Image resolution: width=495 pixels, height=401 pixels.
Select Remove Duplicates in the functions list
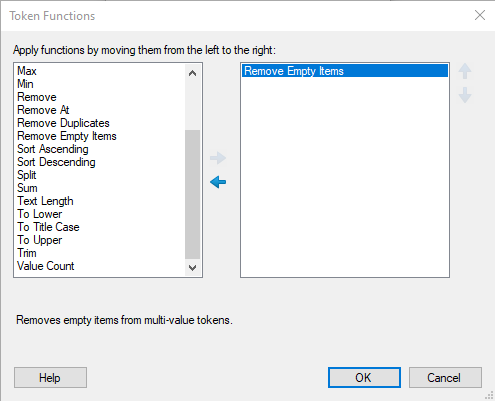point(63,123)
